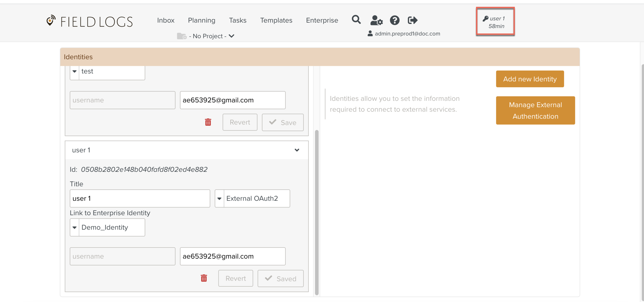Click the user 1 key session badge

click(495, 22)
